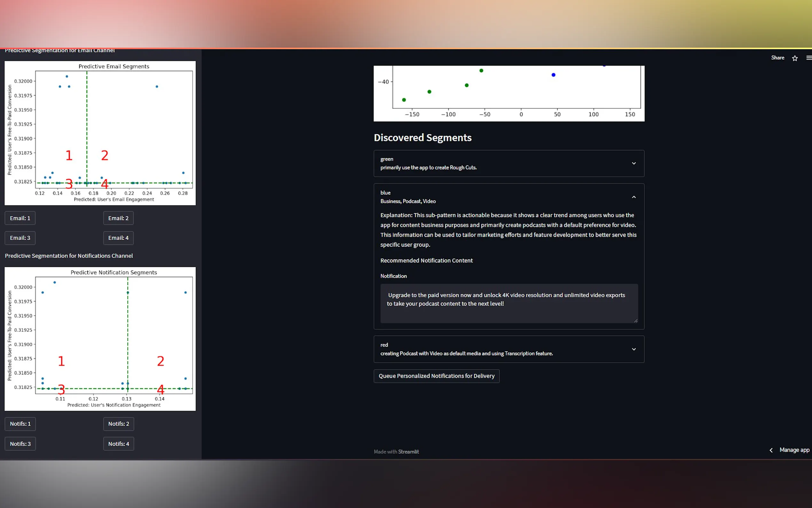Screen dimensions: 812x508
Task: Click the Manage app chevron arrow
Action: (x=771, y=450)
